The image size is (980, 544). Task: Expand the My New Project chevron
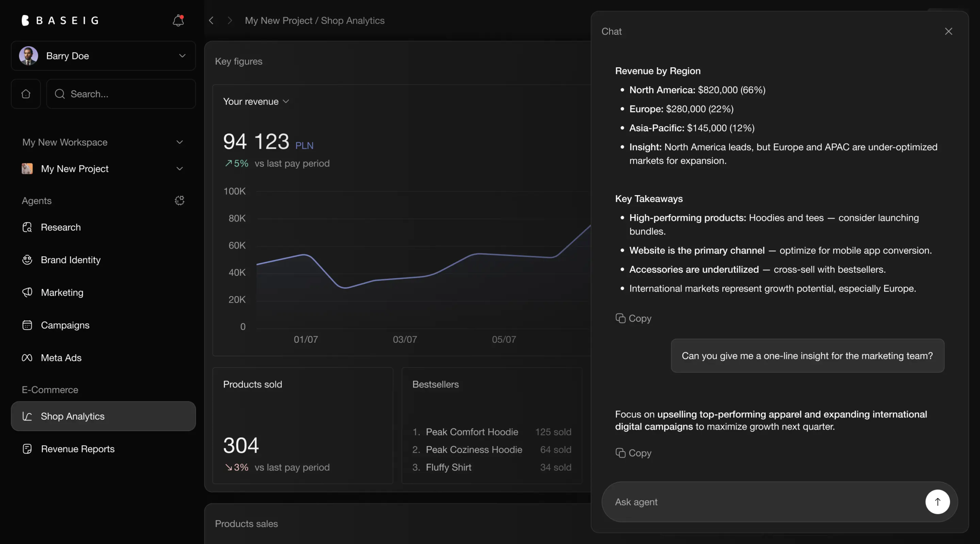coord(180,169)
